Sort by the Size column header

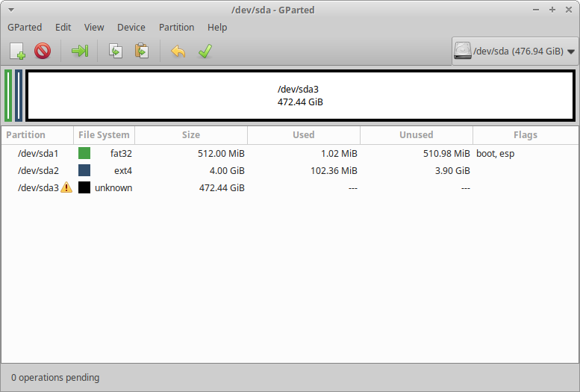tap(191, 134)
